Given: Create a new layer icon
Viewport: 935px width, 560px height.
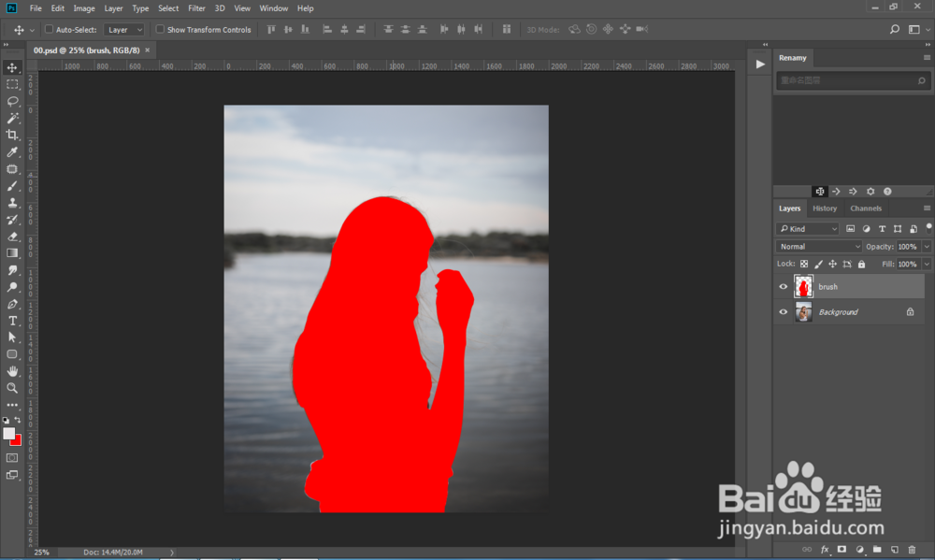Looking at the screenshot, I should coord(895,550).
